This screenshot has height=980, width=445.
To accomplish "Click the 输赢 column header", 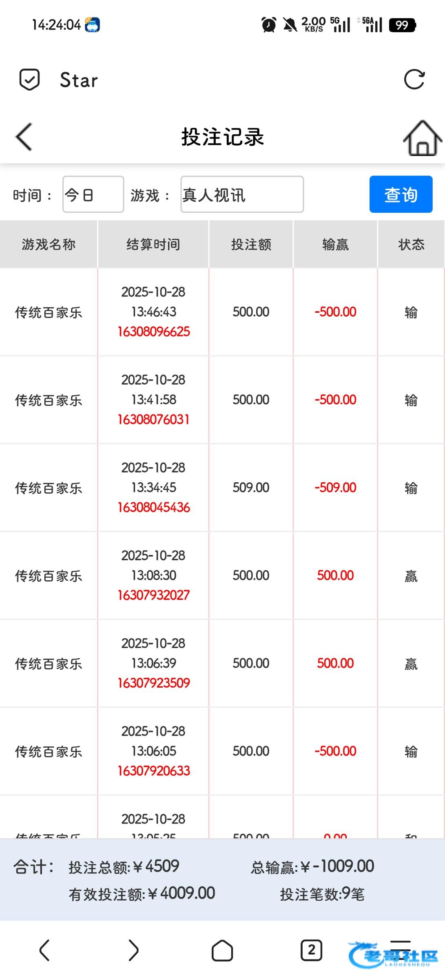I will point(335,244).
